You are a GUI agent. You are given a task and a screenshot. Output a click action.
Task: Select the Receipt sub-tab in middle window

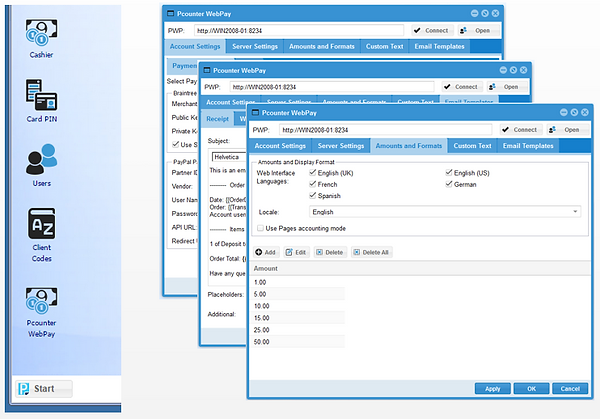coord(217,119)
